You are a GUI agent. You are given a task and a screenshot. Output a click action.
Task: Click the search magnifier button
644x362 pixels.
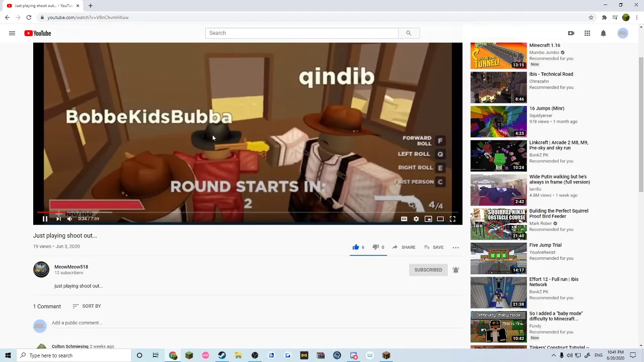pos(409,33)
